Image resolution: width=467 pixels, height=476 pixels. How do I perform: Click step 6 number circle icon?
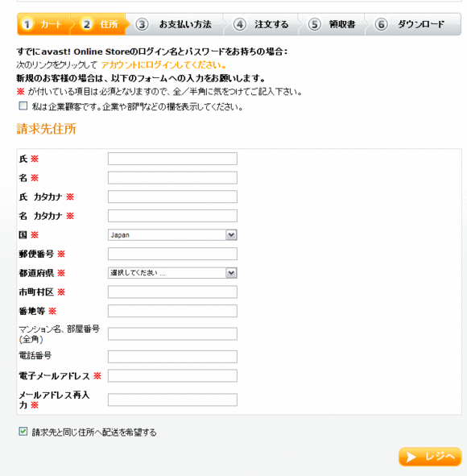pos(381,24)
